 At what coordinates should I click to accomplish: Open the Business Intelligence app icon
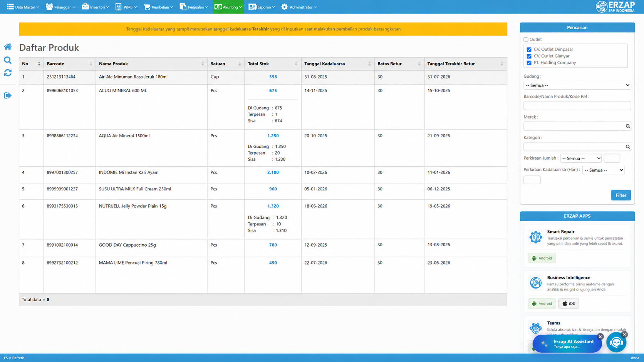(x=535, y=283)
